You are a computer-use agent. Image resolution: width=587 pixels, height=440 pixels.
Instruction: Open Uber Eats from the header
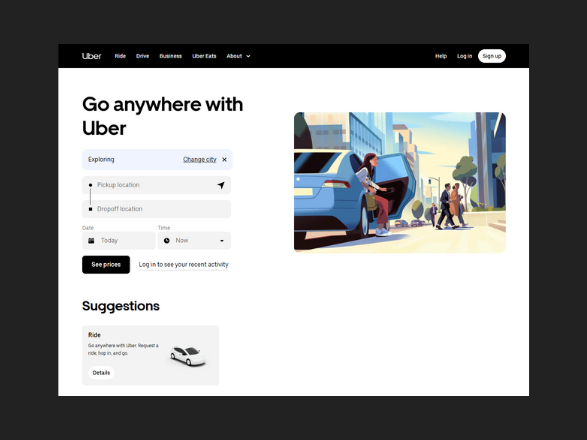click(204, 56)
